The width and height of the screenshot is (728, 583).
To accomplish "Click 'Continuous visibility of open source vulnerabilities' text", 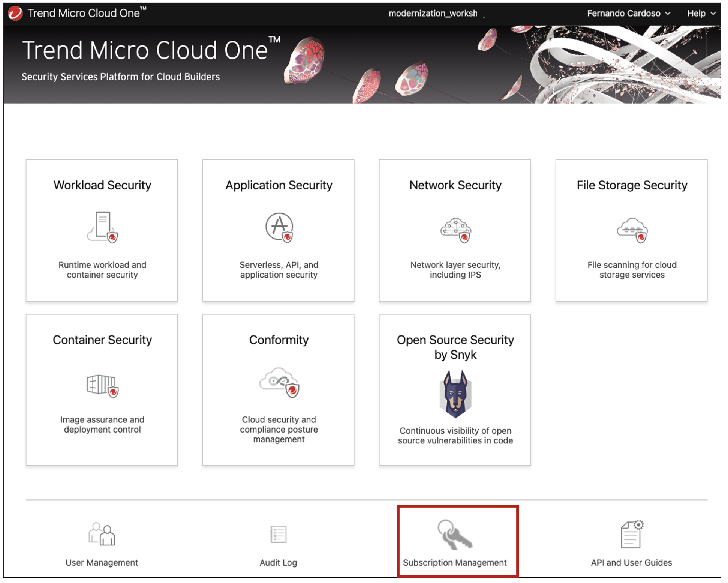I will tap(455, 436).
